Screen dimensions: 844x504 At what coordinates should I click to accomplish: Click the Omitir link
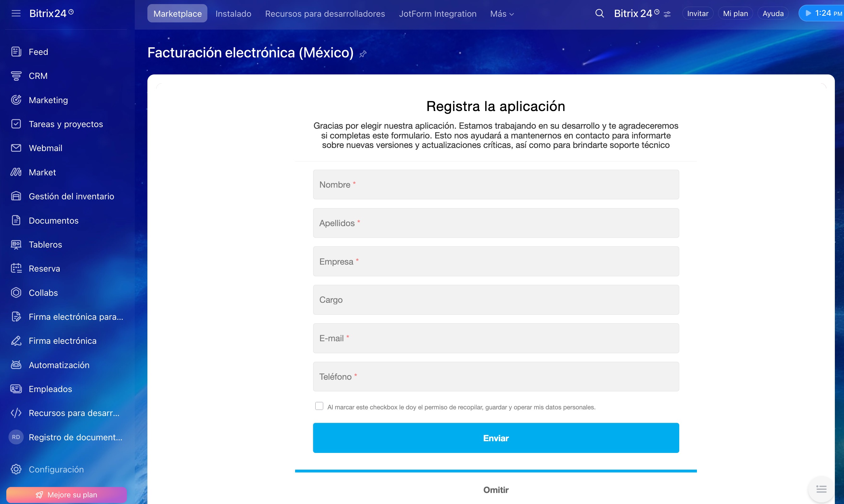coord(496,490)
